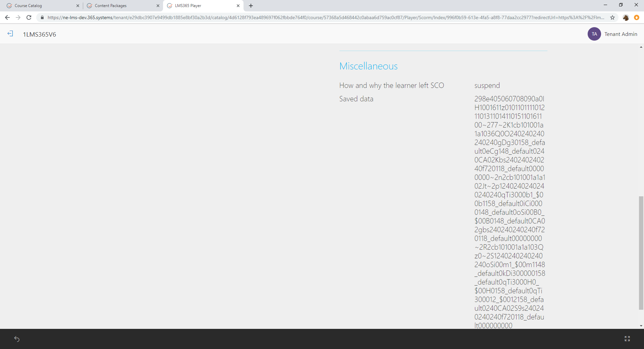Click the undo arrow in the bottom bar

pos(17,339)
